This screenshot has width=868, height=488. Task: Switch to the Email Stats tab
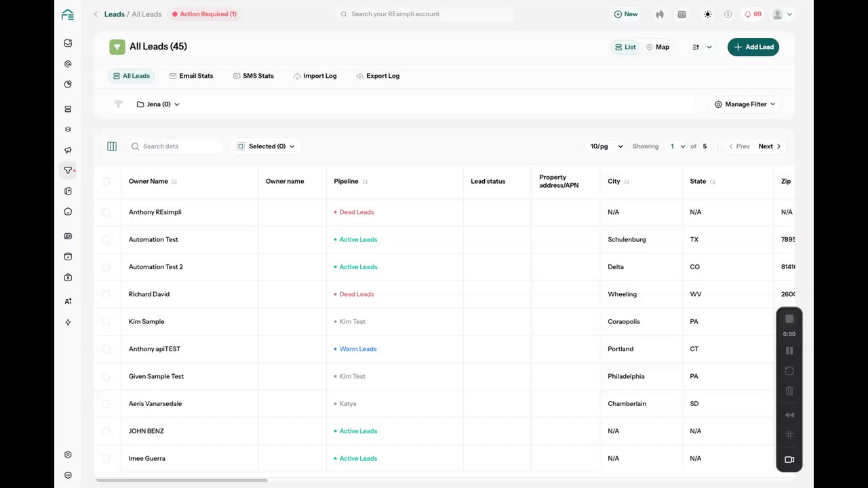[x=191, y=76]
